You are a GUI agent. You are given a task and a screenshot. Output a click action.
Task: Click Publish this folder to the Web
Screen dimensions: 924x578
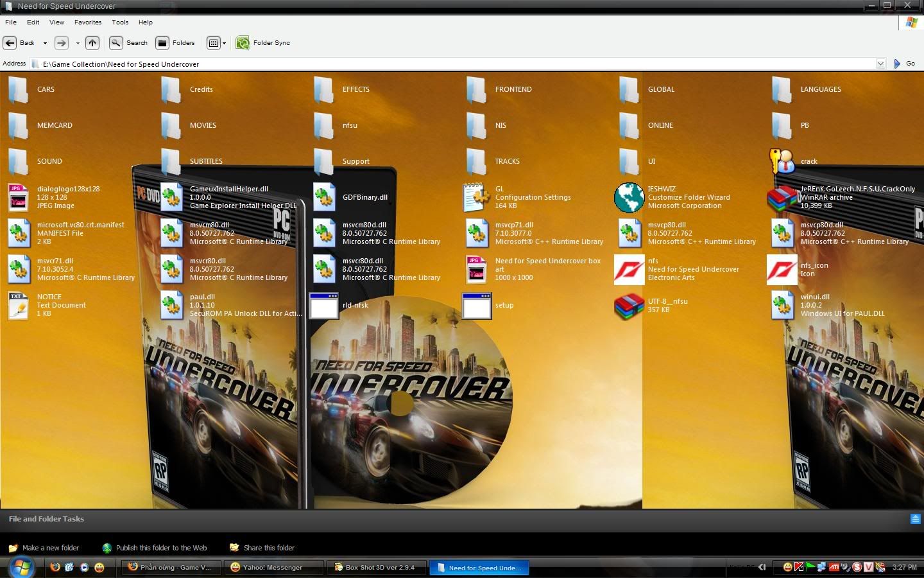point(155,548)
